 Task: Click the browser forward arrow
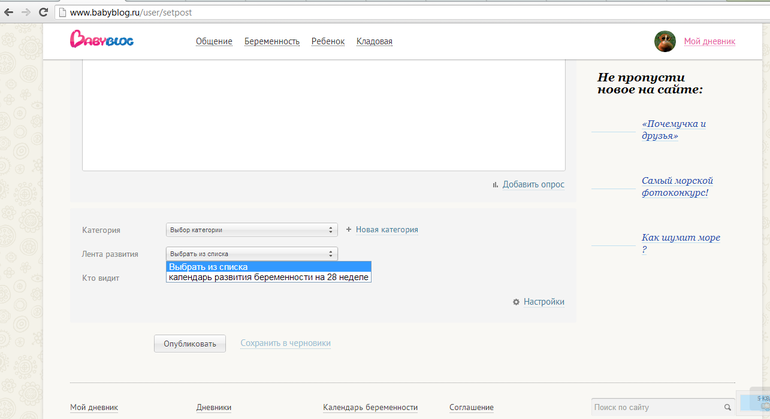27,12
